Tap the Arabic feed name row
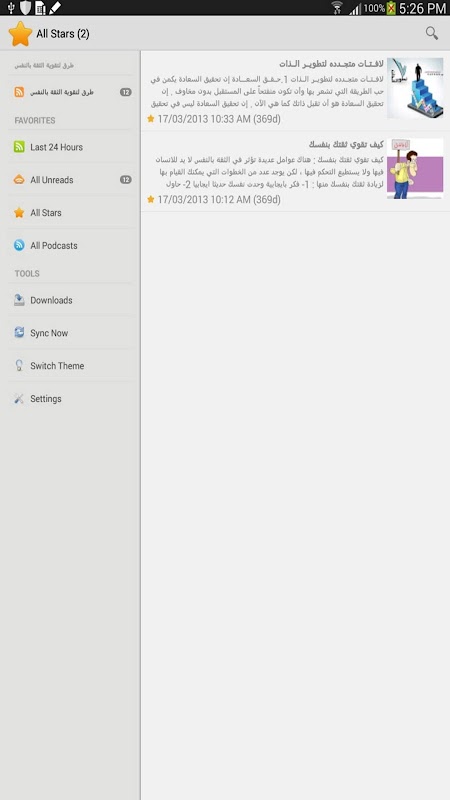Screen dimensions: 450x800 click(70, 92)
